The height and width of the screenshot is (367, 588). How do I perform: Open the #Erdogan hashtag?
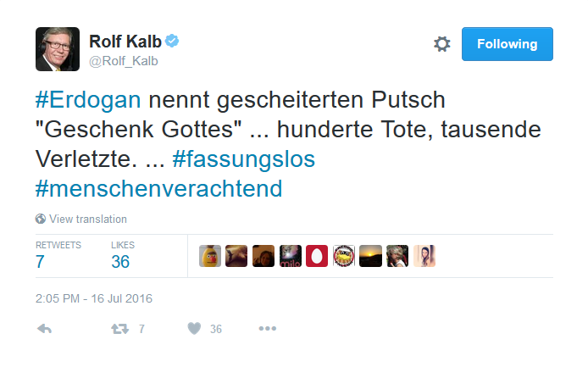pos(90,100)
